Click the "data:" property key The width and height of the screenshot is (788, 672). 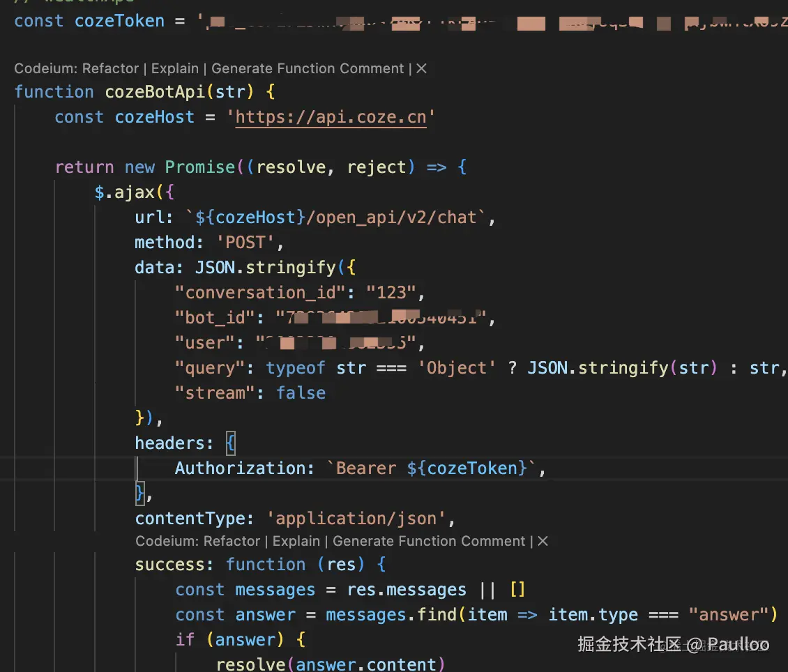pyautogui.click(x=159, y=267)
